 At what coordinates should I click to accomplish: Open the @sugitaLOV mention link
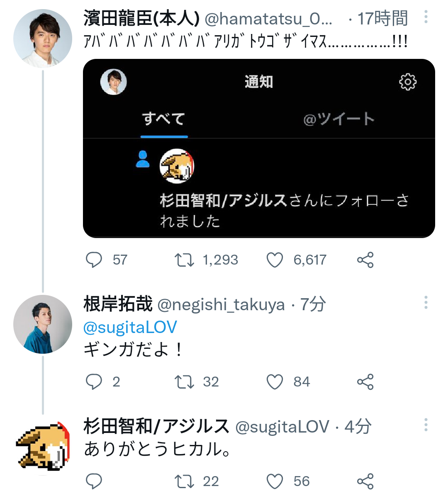pyautogui.click(x=130, y=327)
